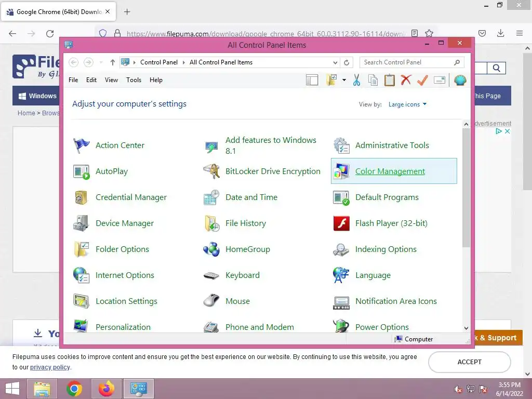Open Device Manager icon
Viewport: 532px width, 399px height.
point(81,223)
